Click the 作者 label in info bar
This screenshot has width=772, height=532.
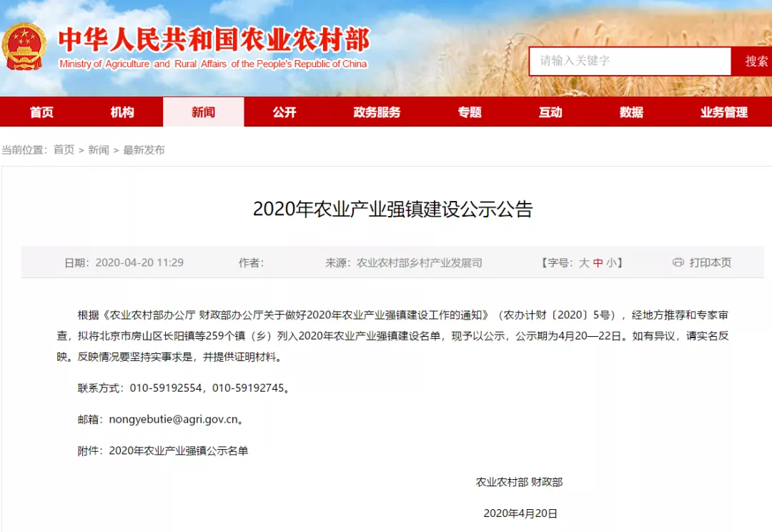(251, 262)
